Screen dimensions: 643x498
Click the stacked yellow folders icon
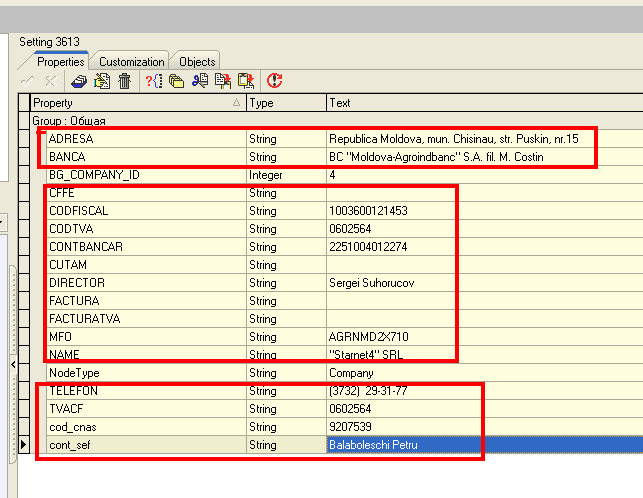pyautogui.click(x=176, y=81)
